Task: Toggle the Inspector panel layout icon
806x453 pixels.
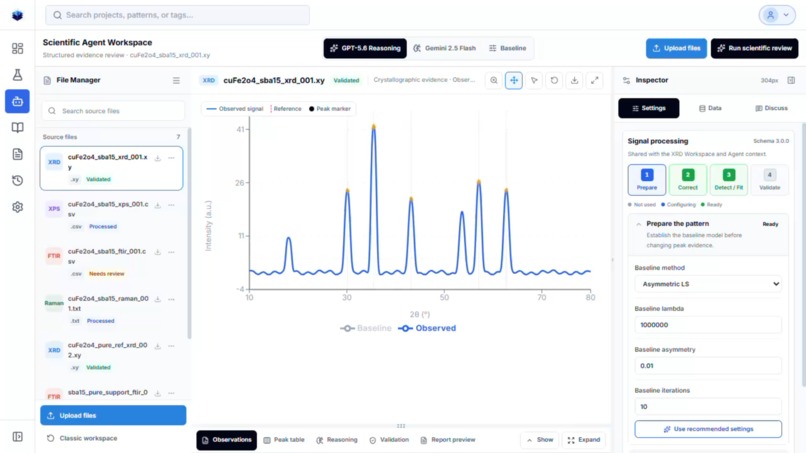Action: tap(791, 80)
